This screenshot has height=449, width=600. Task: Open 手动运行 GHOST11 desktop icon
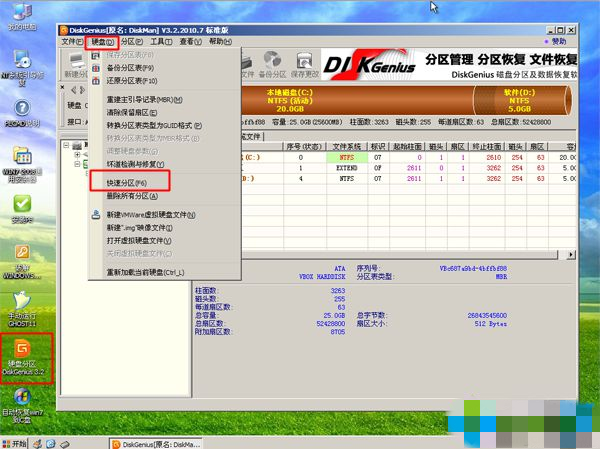tap(22, 309)
